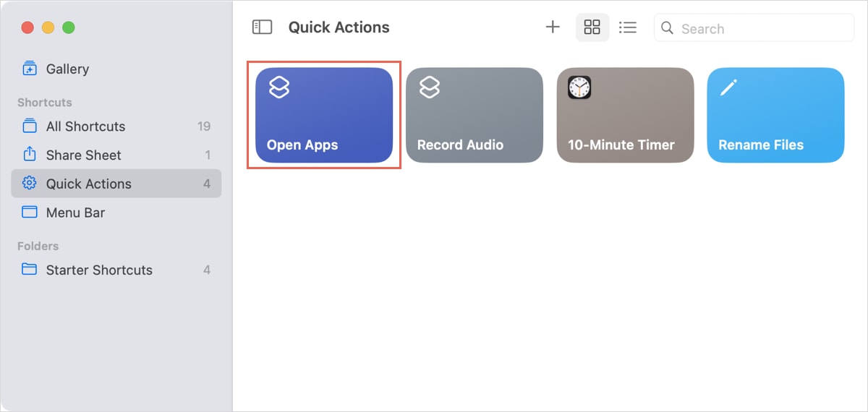Toggle the sidebar visibility button

click(262, 27)
